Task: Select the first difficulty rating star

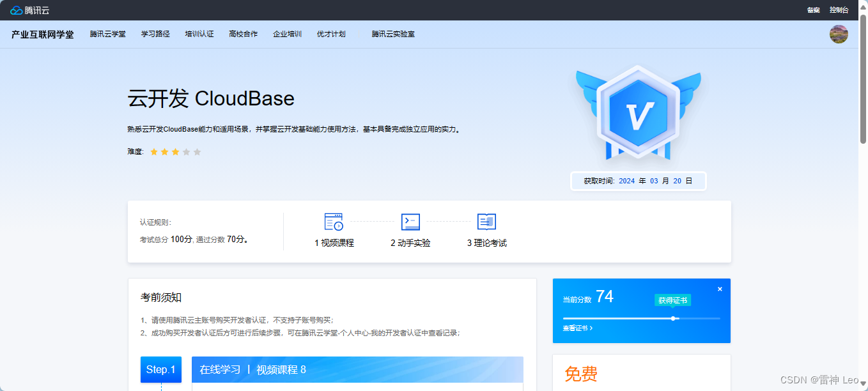Action: pos(153,151)
